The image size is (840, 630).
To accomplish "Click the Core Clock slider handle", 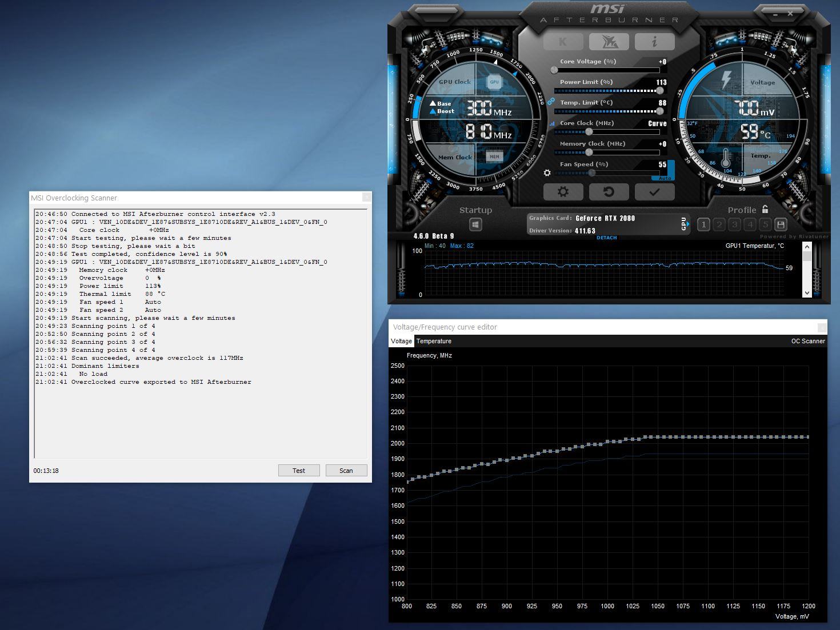I will pos(589,131).
